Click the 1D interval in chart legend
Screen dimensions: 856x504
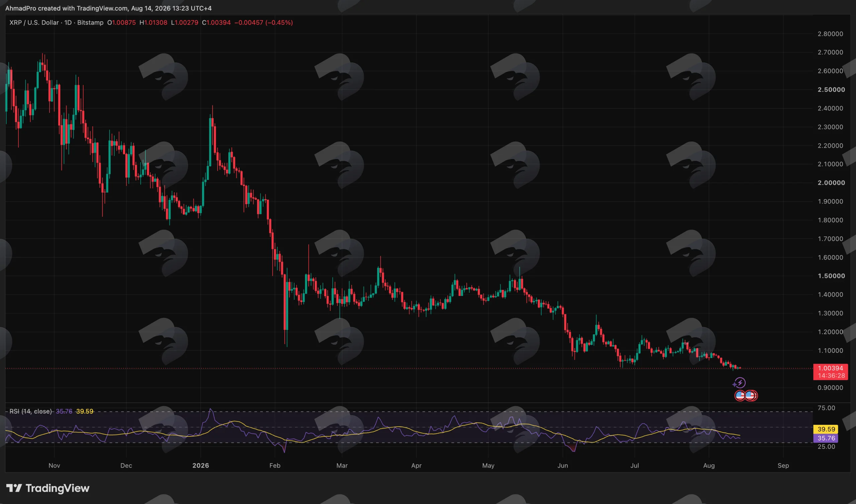[68, 22]
